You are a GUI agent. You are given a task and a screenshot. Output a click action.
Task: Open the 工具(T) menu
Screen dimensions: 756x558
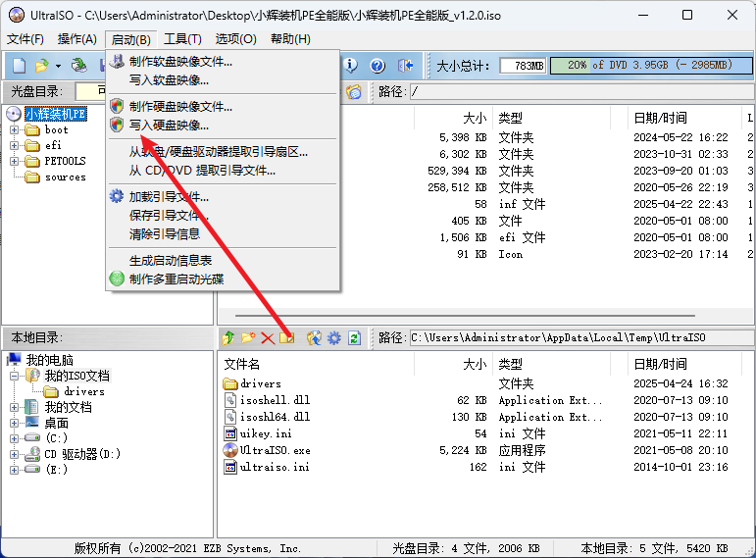pyautogui.click(x=182, y=39)
